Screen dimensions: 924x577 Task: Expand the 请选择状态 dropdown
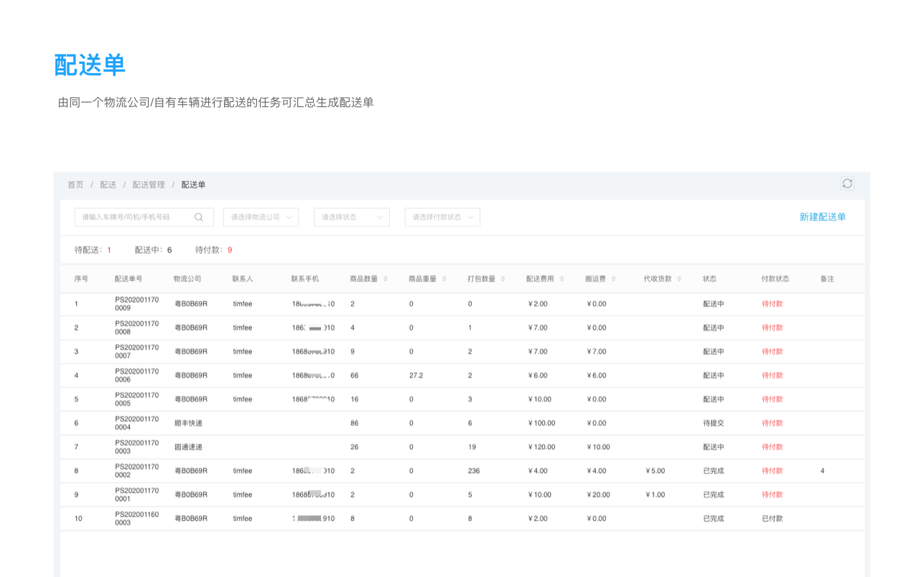click(351, 217)
